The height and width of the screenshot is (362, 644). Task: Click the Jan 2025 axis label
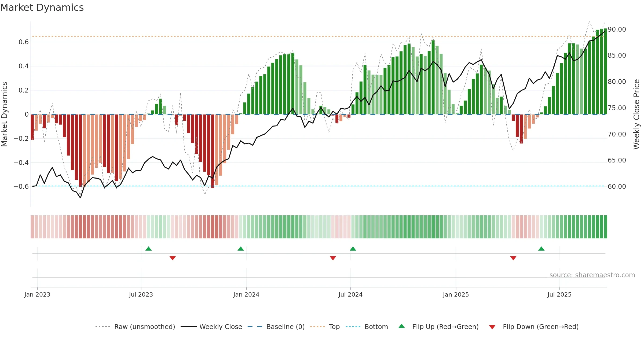(456, 294)
